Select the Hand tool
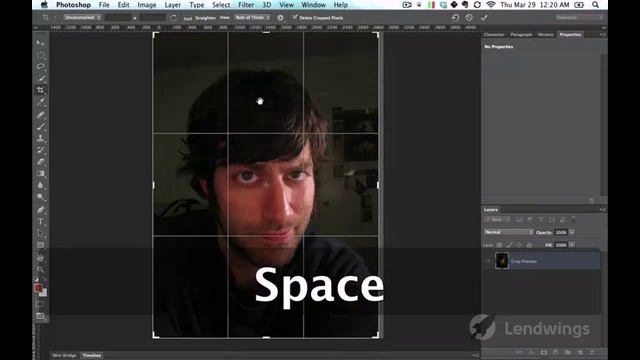The width and height of the screenshot is (640, 360). pos(40,258)
